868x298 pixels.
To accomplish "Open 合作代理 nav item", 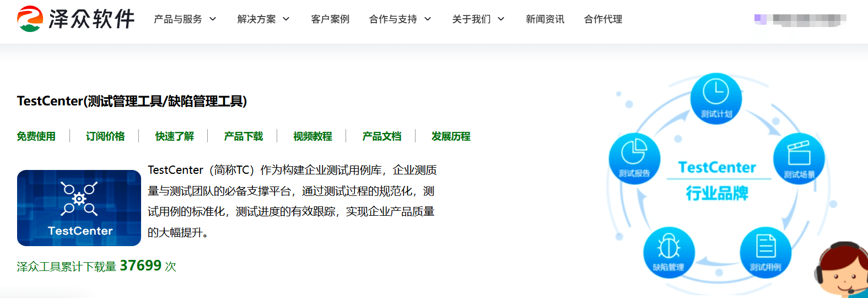I will click(603, 19).
